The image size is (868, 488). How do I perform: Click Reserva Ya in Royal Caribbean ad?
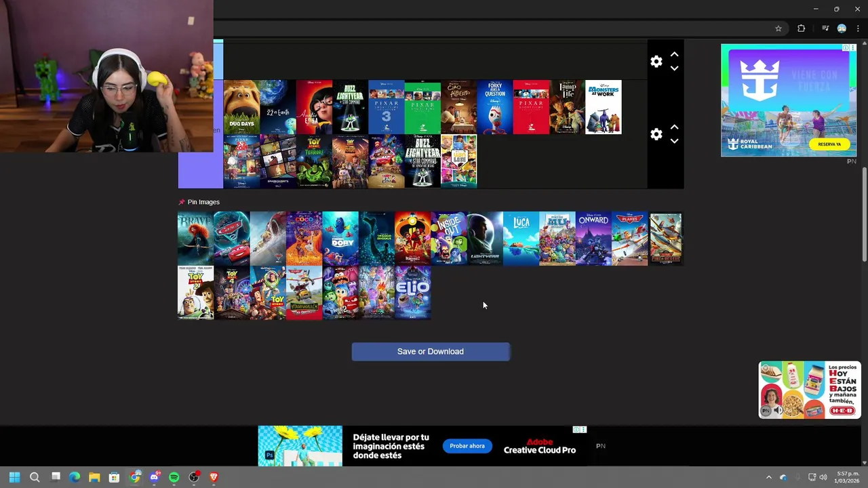point(829,144)
